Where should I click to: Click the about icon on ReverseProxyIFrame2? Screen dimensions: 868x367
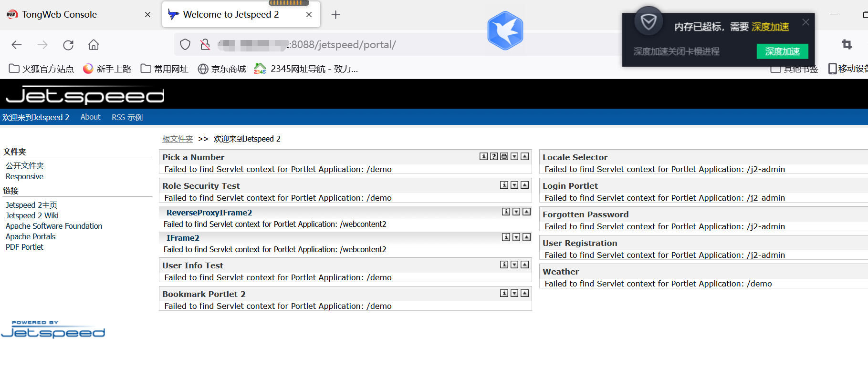pyautogui.click(x=506, y=212)
